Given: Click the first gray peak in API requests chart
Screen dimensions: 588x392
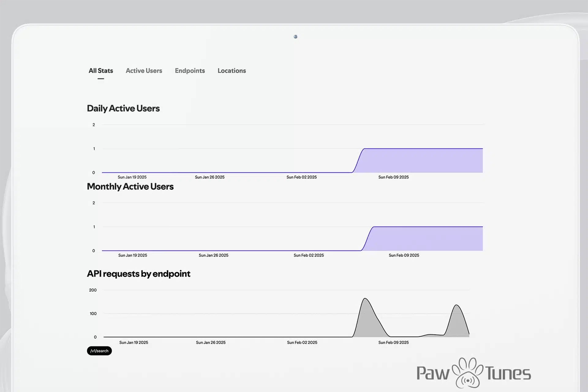Looking at the screenshot, I should (x=367, y=320).
